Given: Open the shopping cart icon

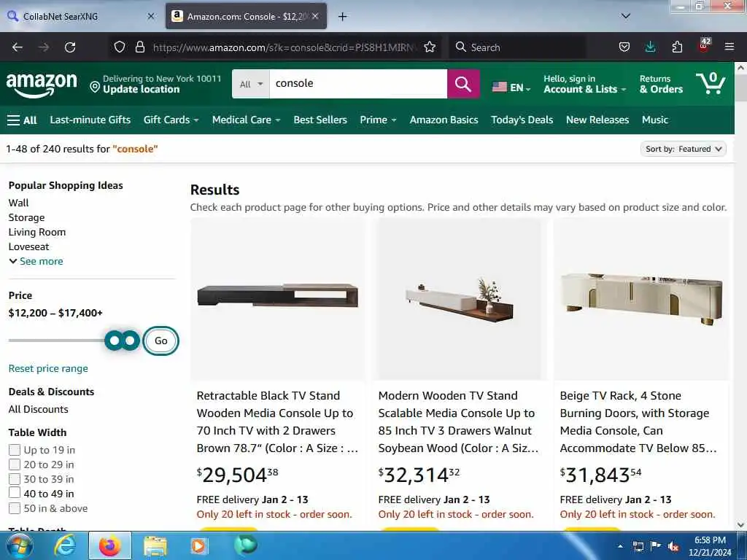Looking at the screenshot, I should [711, 83].
